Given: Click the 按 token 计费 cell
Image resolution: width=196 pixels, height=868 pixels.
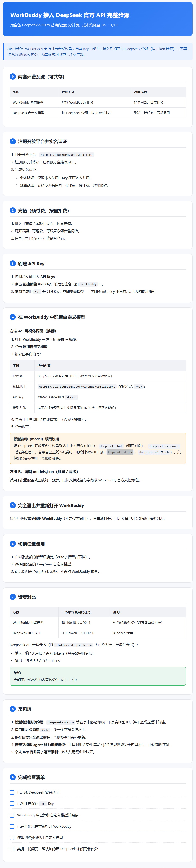Looking at the screenshot, I should click(148, 633).
